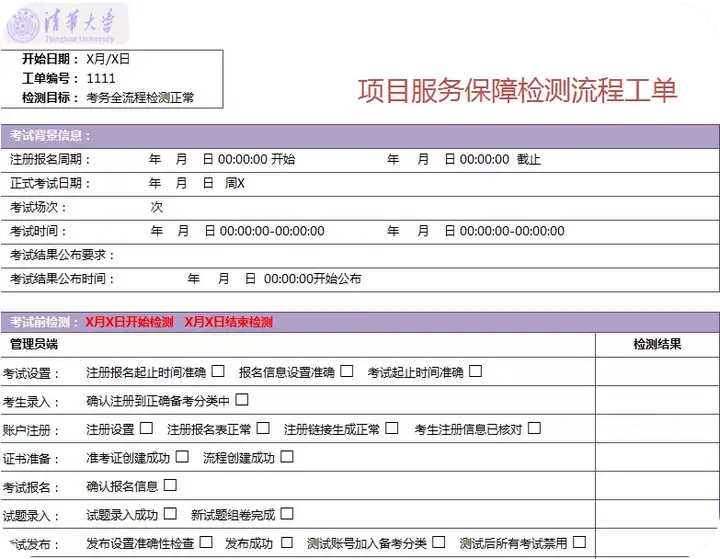The height and width of the screenshot is (559, 720).
Task: Check 发布成功 checkbox
Action: point(287,542)
